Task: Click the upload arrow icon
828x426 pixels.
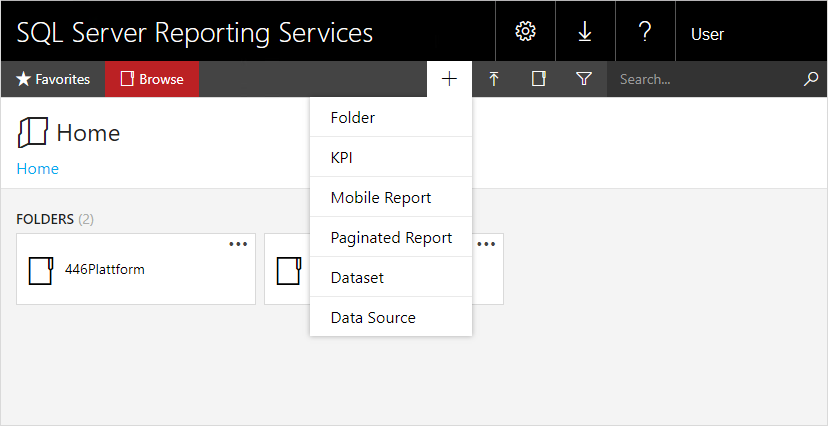Action: click(x=494, y=79)
